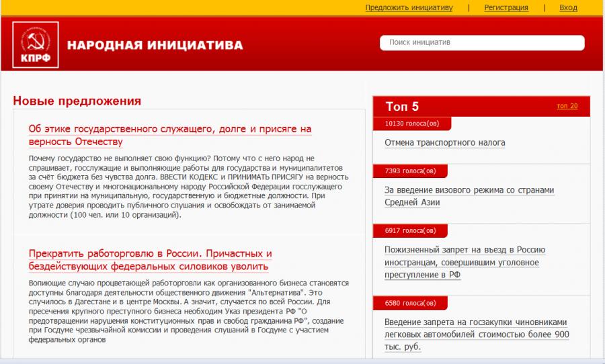Click the Новые предложения section heading
The width and height of the screenshot is (605, 364).
pos(77,101)
